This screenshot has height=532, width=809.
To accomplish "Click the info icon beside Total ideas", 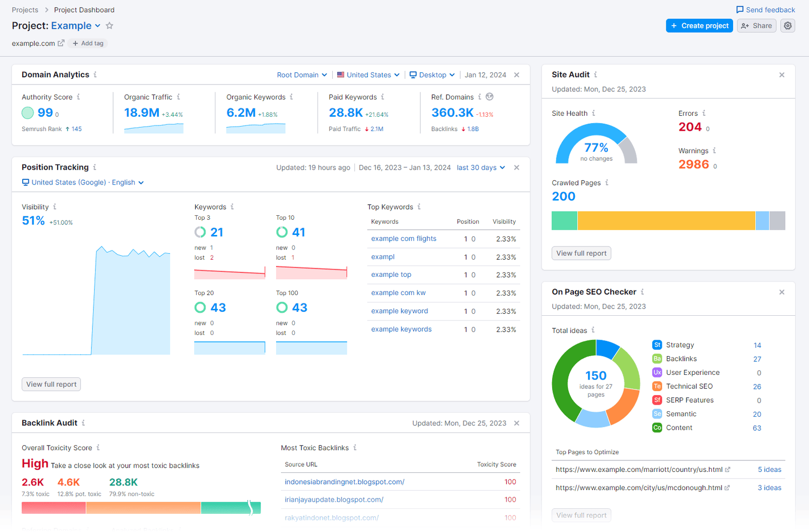I will tap(593, 330).
